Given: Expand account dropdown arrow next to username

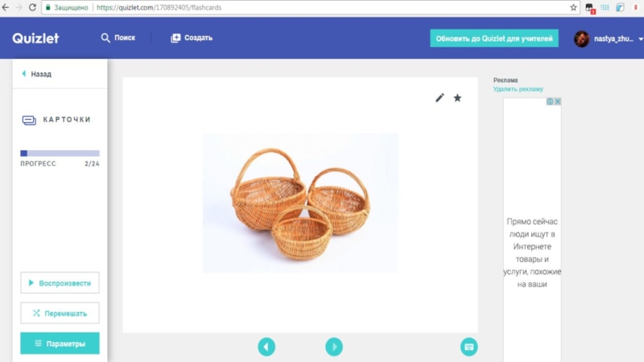Looking at the screenshot, I should click(x=640, y=39).
